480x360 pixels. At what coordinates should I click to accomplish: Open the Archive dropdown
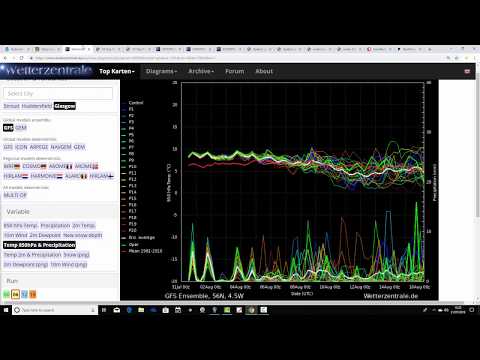(201, 71)
